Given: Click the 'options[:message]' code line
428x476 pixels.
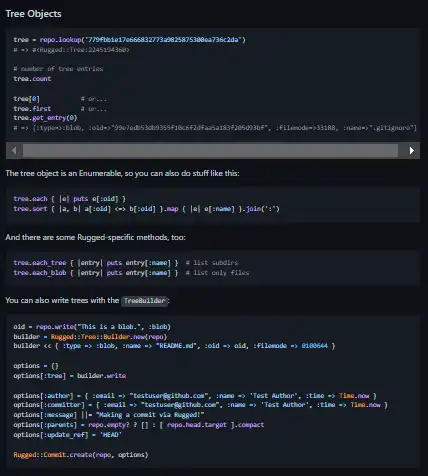Looking at the screenshot, I should tap(109, 415).
